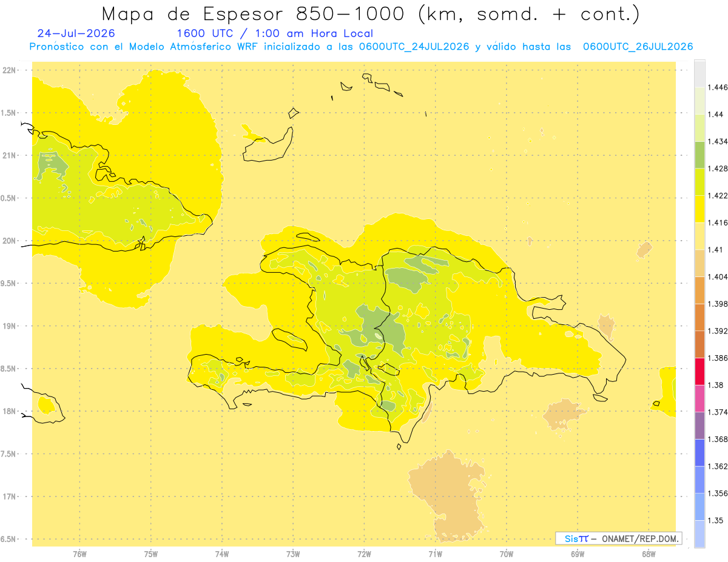The image size is (728, 562).
Task: Click the legend value '1.386'
Action: [x=718, y=358]
